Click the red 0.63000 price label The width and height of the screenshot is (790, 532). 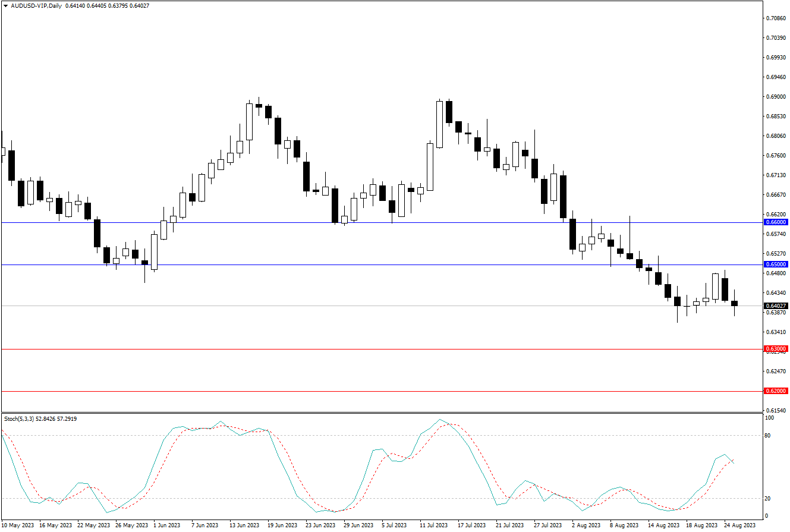tap(776, 349)
